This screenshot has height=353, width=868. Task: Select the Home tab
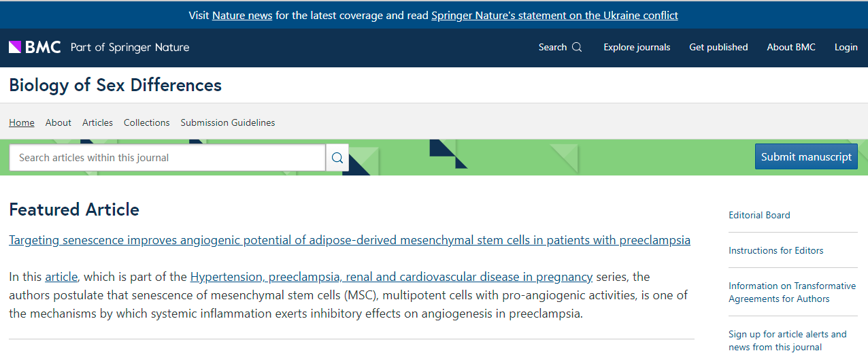[22, 122]
